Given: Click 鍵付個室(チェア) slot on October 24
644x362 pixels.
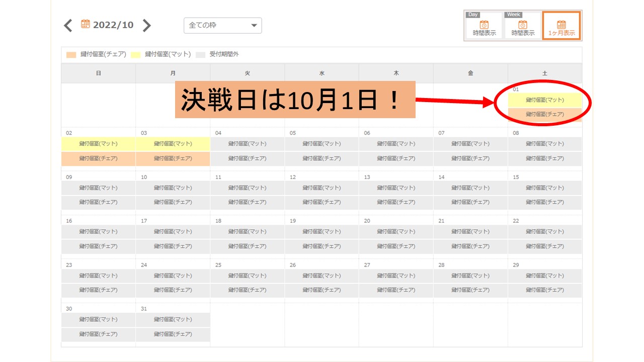Looking at the screenshot, I should pyautogui.click(x=173, y=290).
